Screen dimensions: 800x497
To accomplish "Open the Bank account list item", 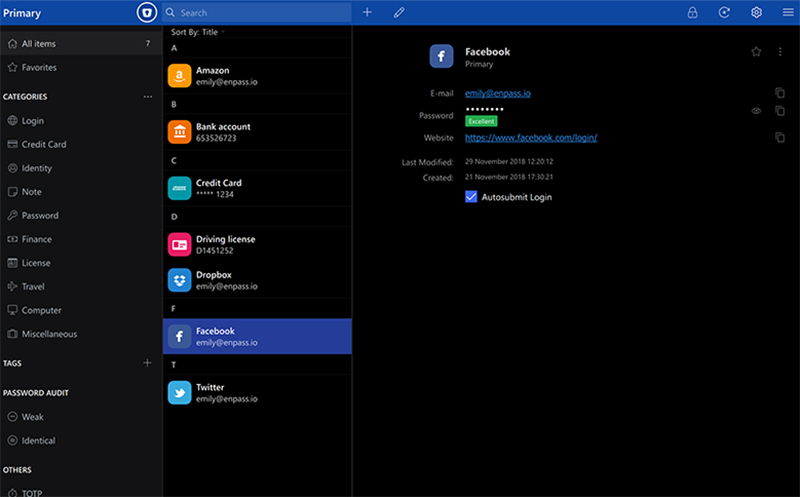I will click(x=257, y=132).
